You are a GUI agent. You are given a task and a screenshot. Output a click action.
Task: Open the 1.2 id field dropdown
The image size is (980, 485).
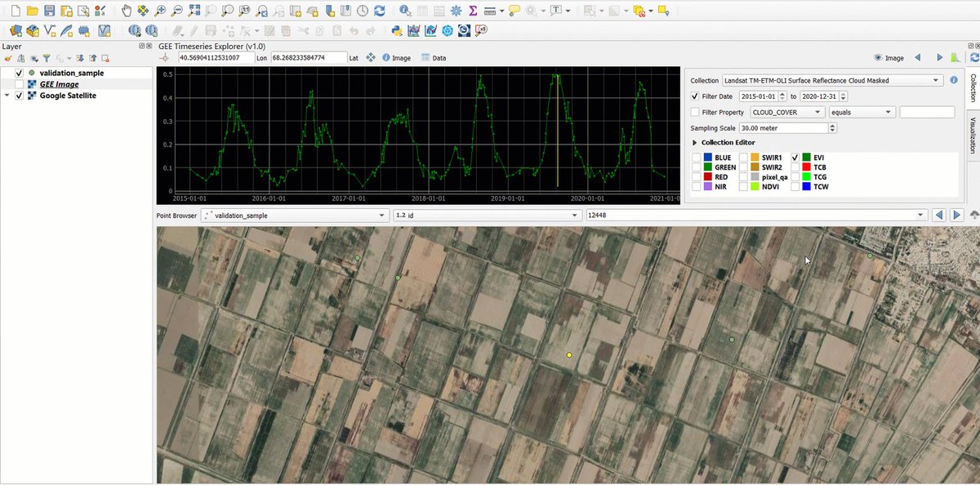click(487, 216)
